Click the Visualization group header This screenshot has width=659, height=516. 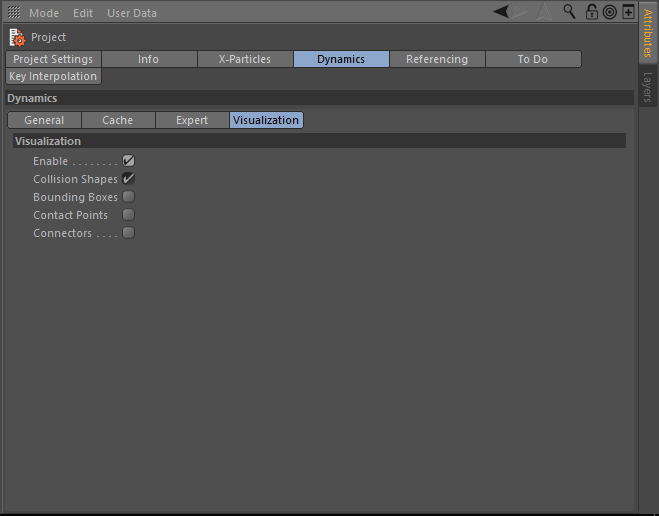(319, 141)
